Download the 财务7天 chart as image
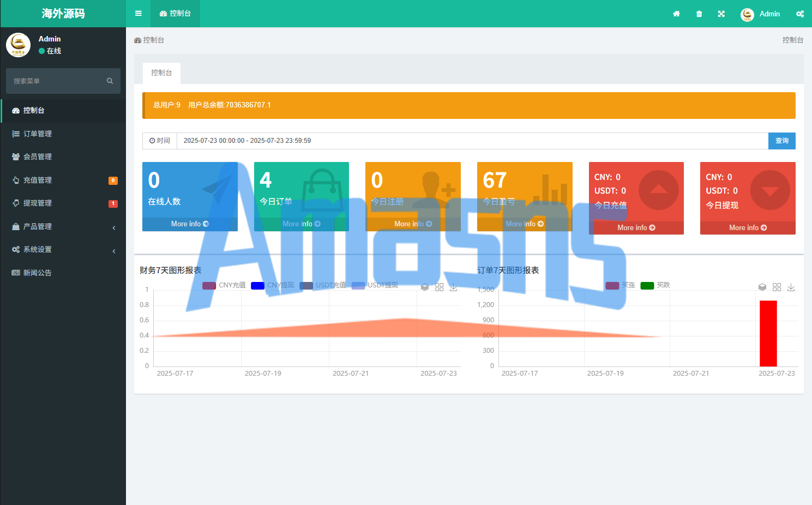The height and width of the screenshot is (505, 812). click(453, 287)
